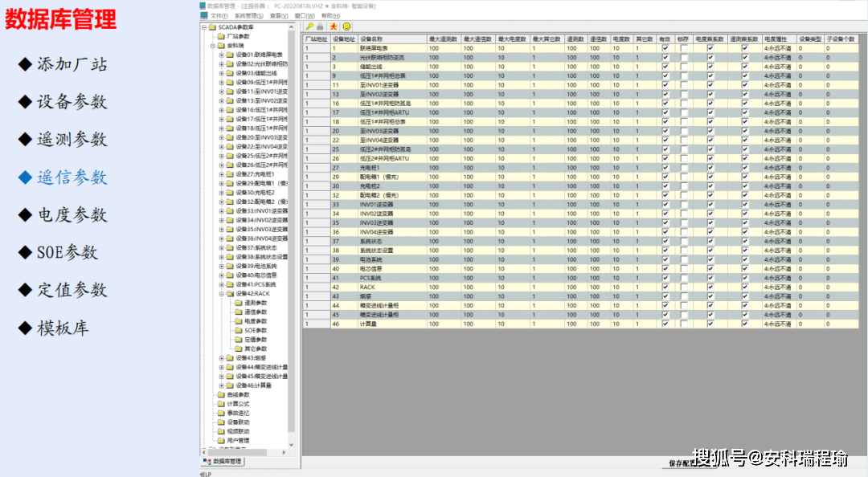Click folder icon of 电度参数 under 设备42:RACK

coord(240,321)
